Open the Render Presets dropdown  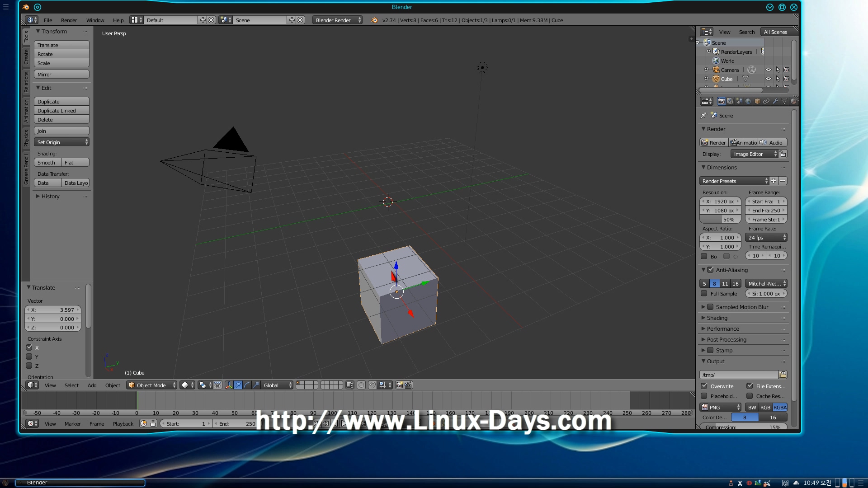click(734, 181)
